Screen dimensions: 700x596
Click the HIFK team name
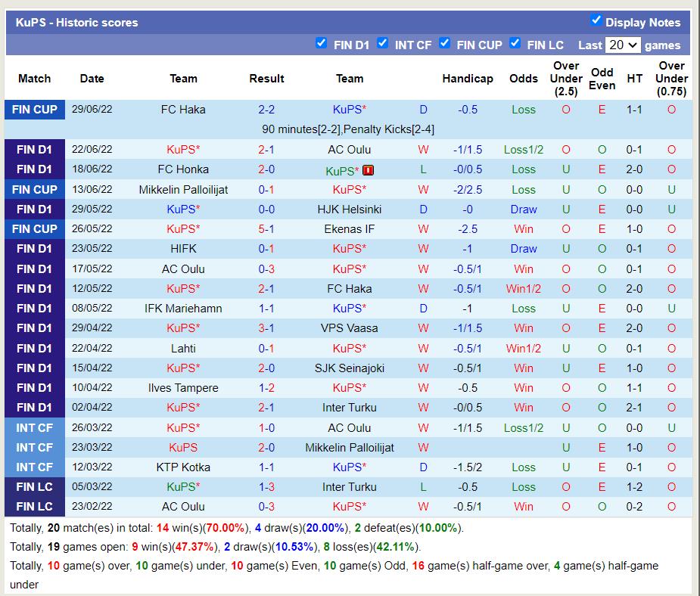click(183, 249)
